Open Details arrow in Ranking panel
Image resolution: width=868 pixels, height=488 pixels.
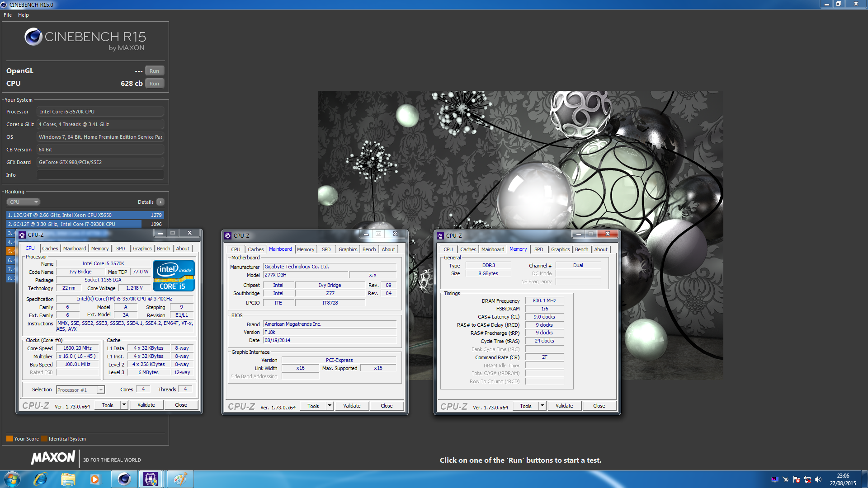point(160,202)
